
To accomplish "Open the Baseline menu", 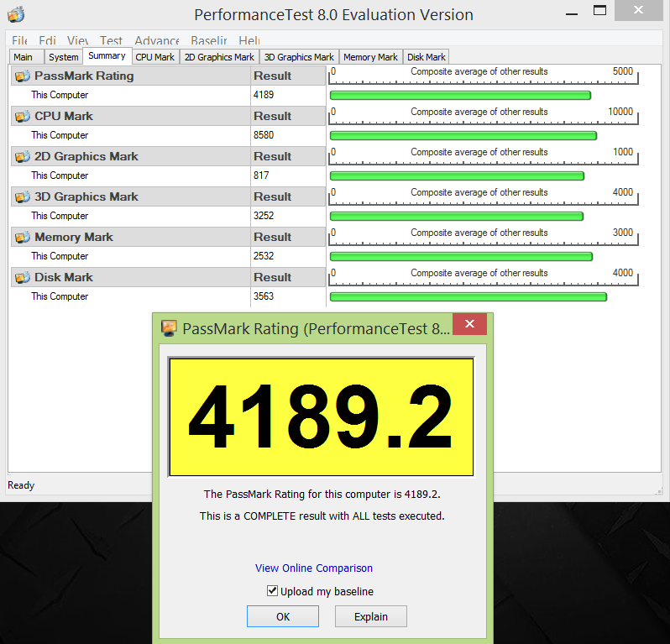I will point(209,40).
